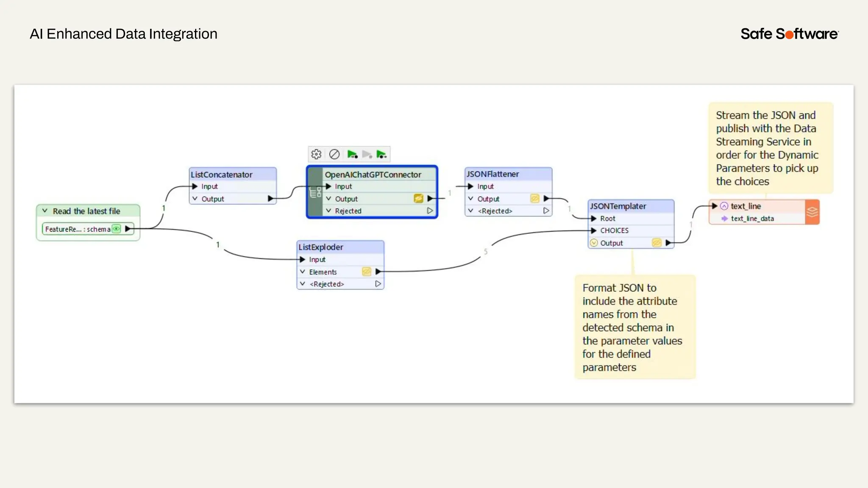Viewport: 868px width, 488px height.
Task: Click the Safe Software logo
Action: click(x=789, y=34)
